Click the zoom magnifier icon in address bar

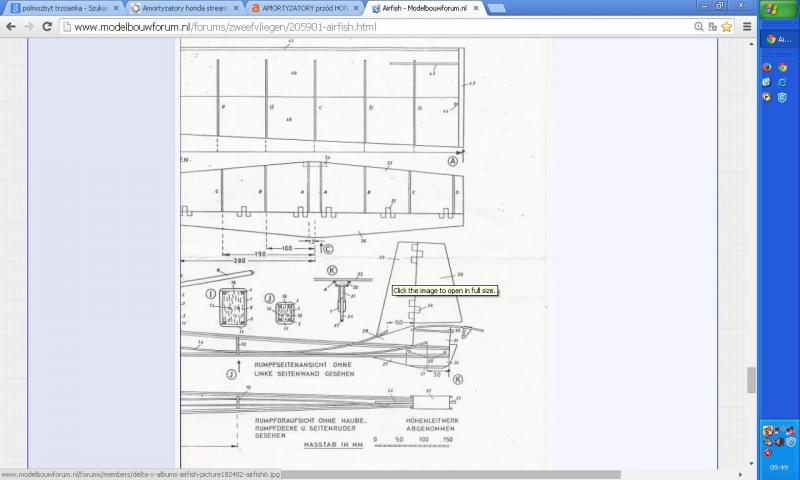[711, 26]
